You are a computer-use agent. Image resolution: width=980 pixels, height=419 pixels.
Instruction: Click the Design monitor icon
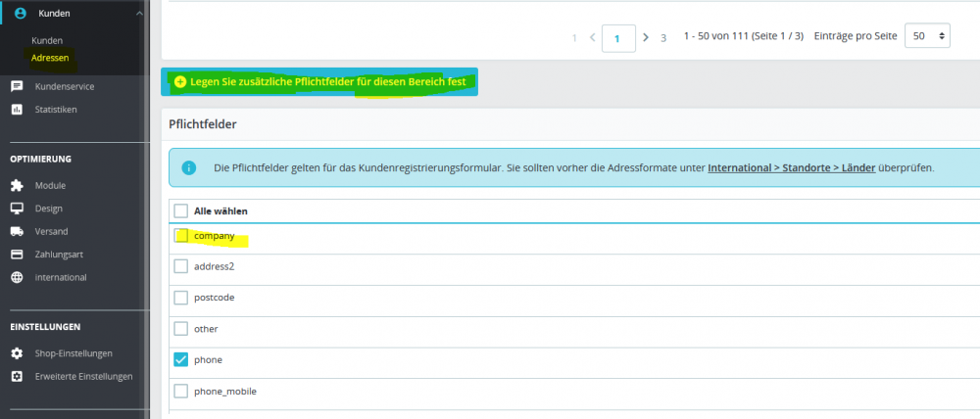point(17,209)
